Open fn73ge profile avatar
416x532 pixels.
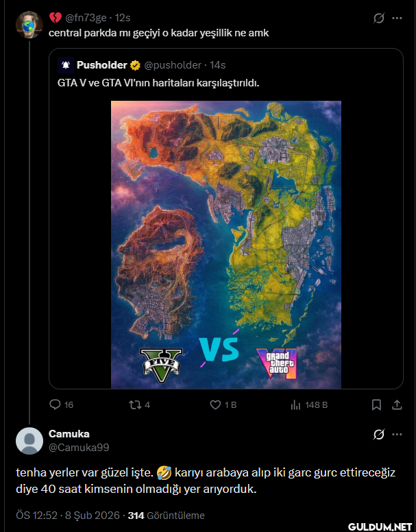(x=29, y=25)
